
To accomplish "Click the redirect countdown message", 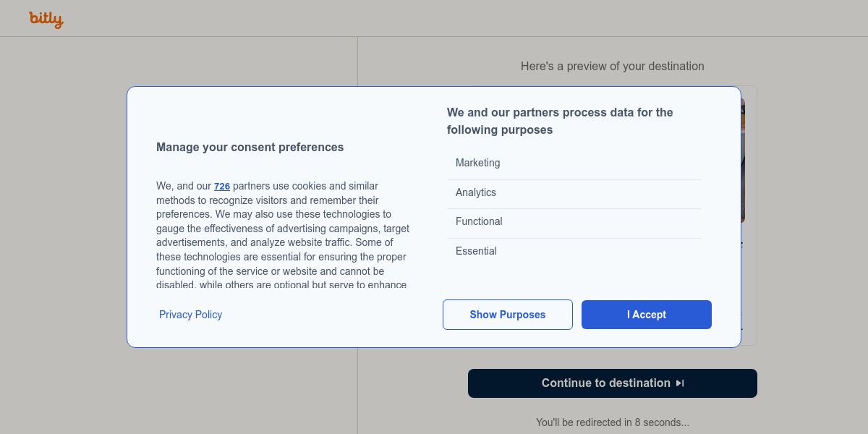I will point(612,422).
